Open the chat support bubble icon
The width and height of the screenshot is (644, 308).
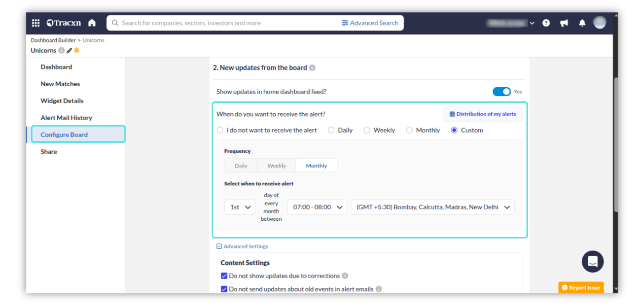point(592,261)
